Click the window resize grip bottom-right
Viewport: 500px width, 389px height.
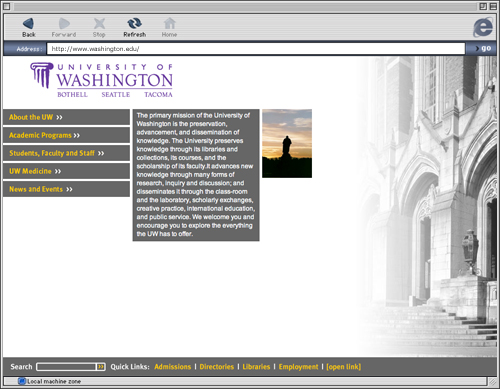[492, 381]
